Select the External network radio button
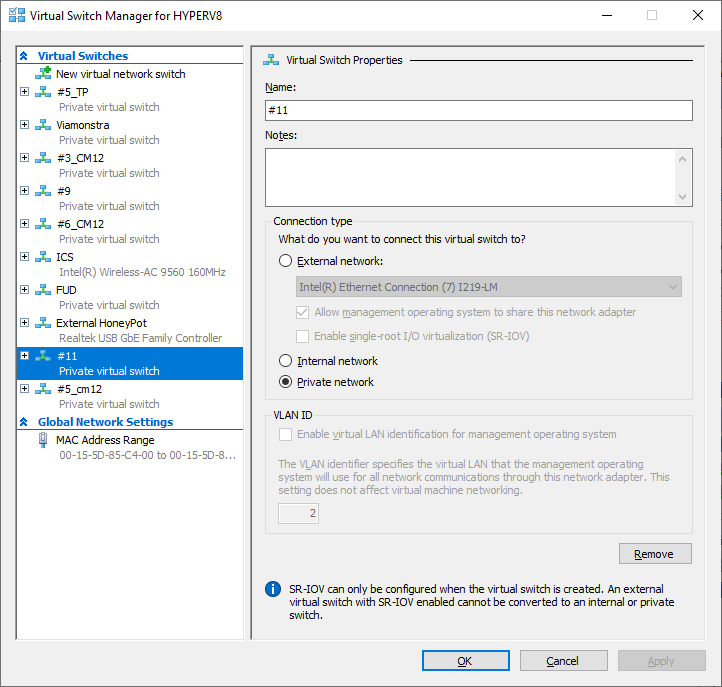This screenshot has height=687, width=722. coord(285,261)
